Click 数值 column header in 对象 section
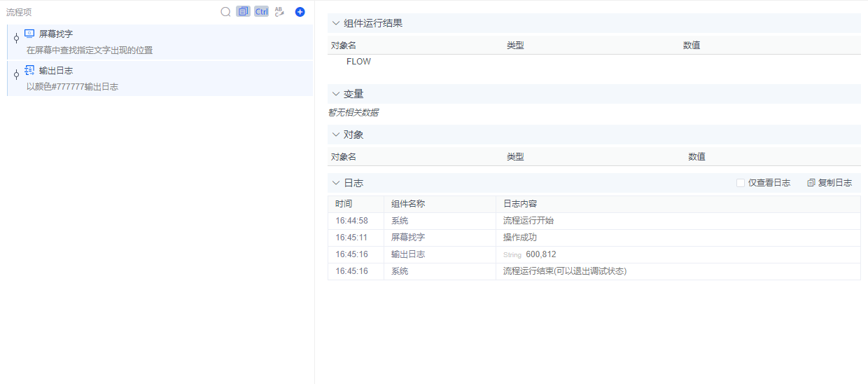 coord(696,157)
